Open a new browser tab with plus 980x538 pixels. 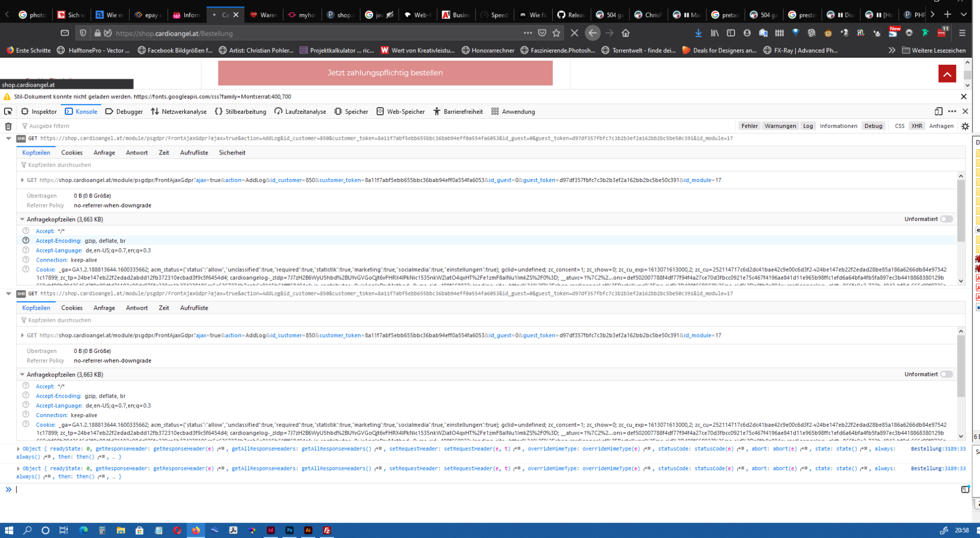[947, 14]
